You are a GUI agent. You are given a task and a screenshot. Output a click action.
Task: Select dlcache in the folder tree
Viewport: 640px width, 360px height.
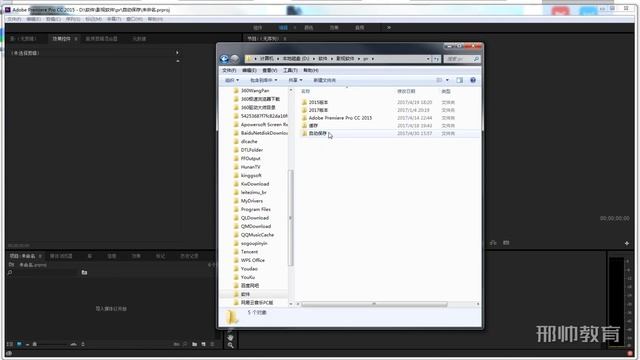click(249, 141)
